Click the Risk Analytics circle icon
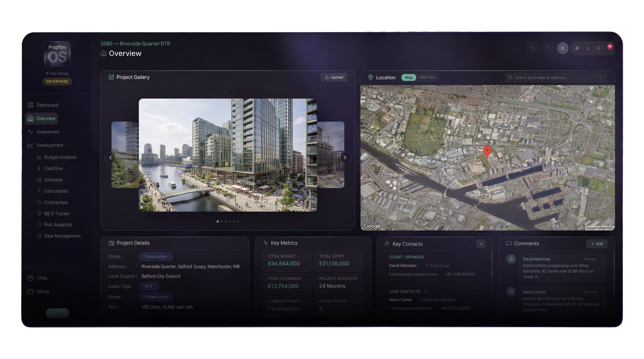 [x=39, y=225]
